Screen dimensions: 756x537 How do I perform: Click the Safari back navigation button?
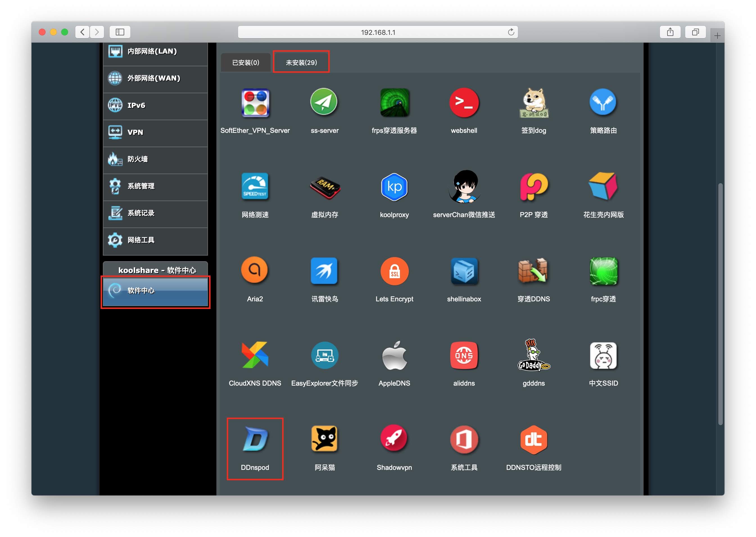click(82, 32)
